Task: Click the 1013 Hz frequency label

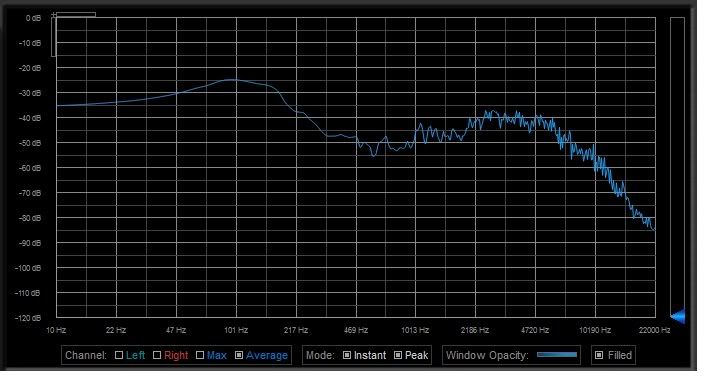Action: click(415, 330)
